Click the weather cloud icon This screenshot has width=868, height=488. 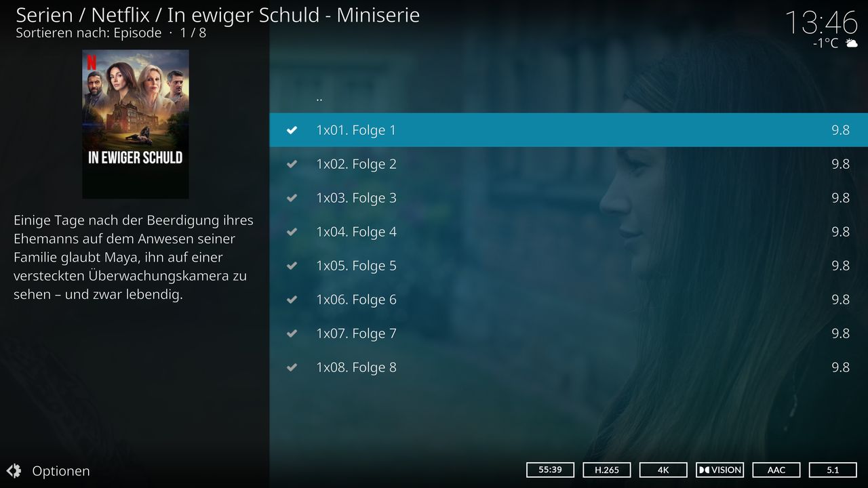pyautogui.click(x=852, y=43)
